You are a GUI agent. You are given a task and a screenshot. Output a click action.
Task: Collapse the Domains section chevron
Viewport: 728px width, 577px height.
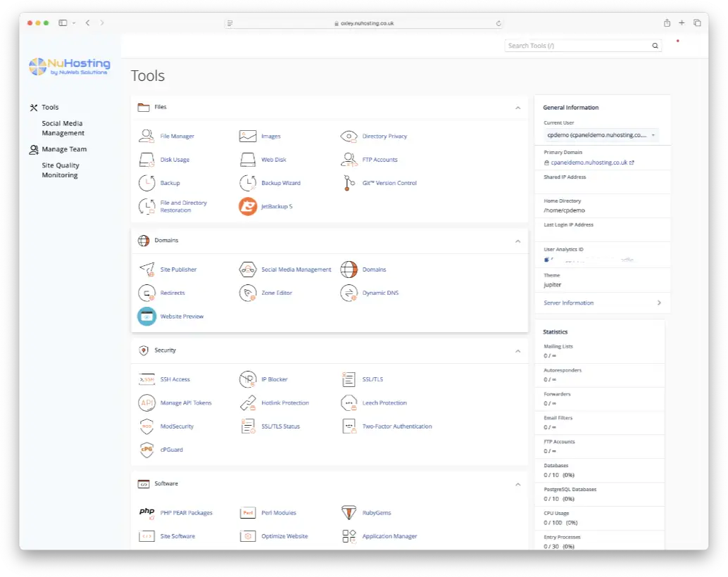click(517, 241)
